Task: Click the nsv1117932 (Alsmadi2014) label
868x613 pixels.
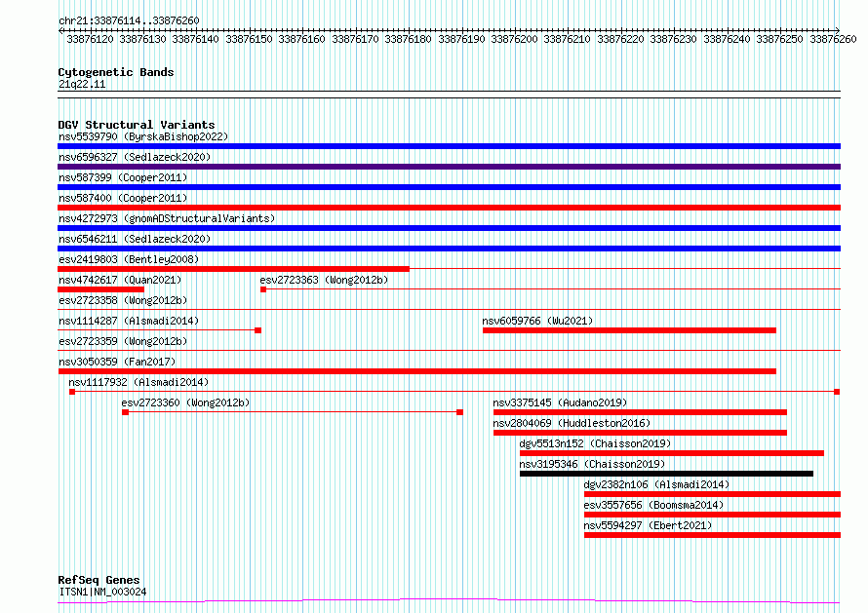Action: pyautogui.click(x=138, y=382)
